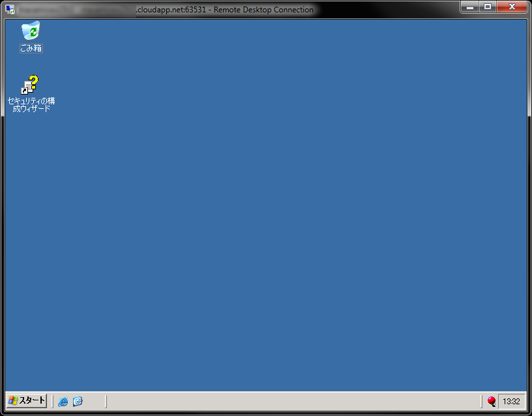Maximize the Remote Desktop Connection window
Viewport: 532px width, 416px height.
[x=488, y=7]
